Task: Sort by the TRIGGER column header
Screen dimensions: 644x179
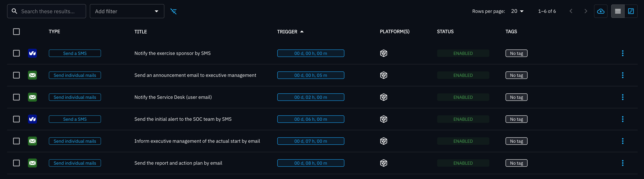Action: tap(287, 32)
